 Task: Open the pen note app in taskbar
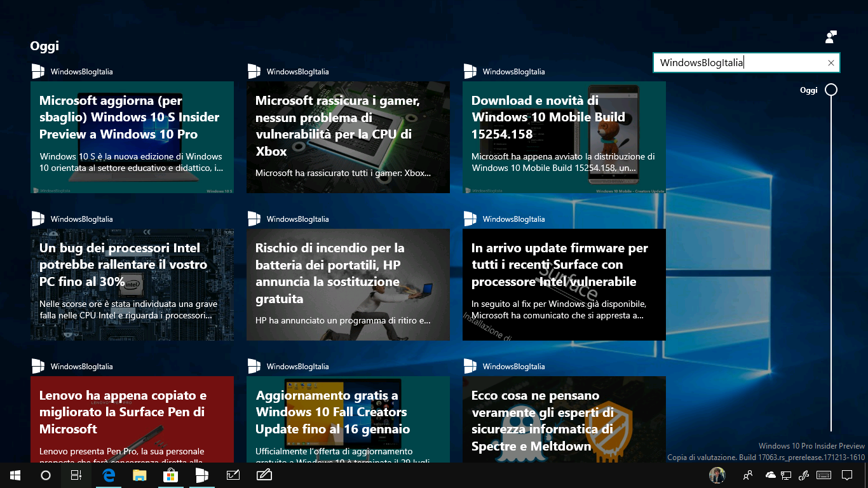point(264,475)
